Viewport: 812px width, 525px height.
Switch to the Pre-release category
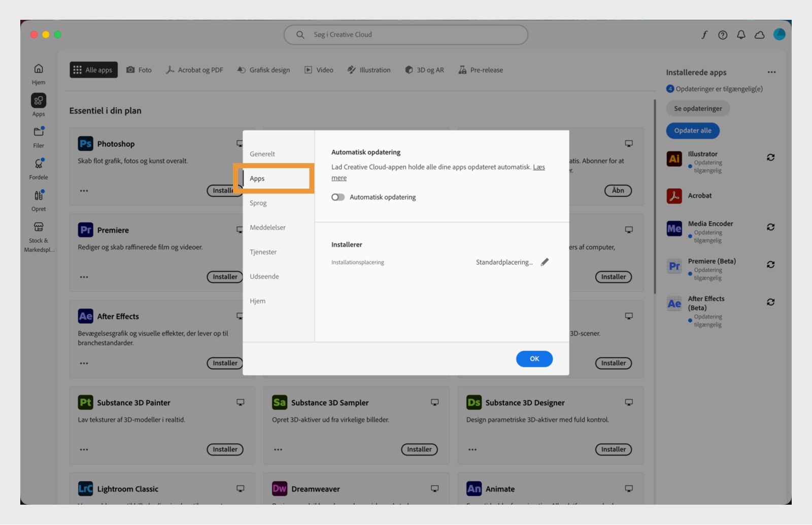click(481, 70)
